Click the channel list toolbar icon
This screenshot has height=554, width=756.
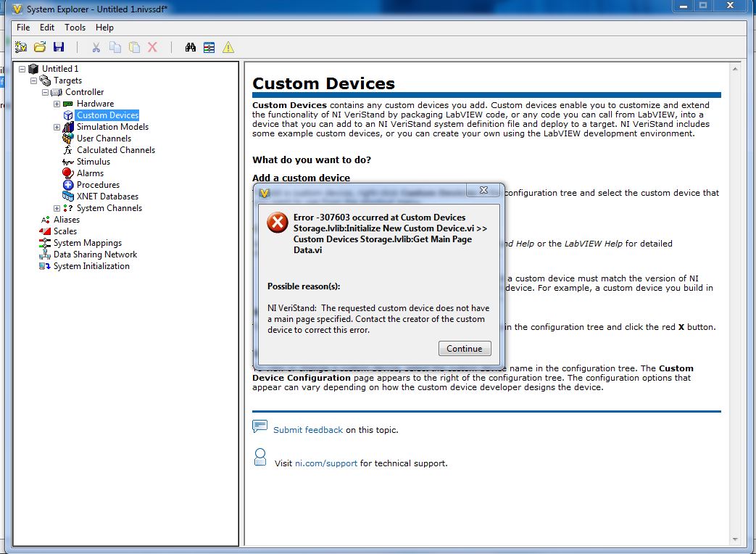[x=209, y=46]
